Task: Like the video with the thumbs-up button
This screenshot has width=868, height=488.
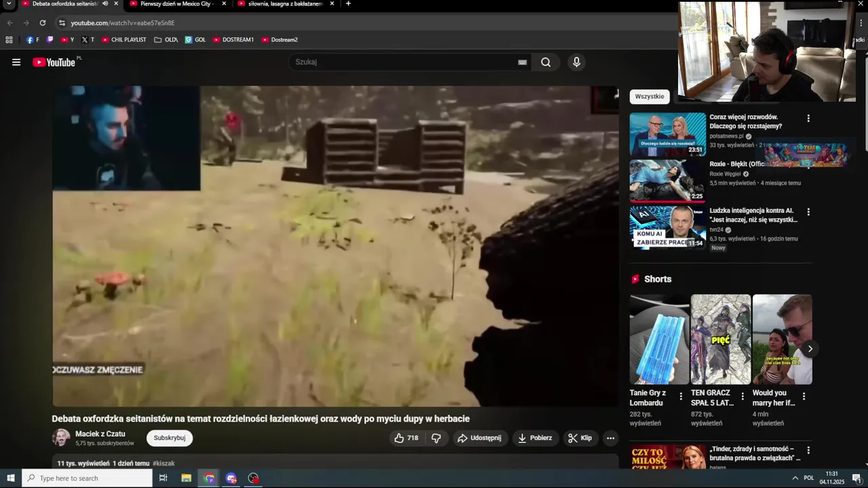Action: pyautogui.click(x=406, y=438)
